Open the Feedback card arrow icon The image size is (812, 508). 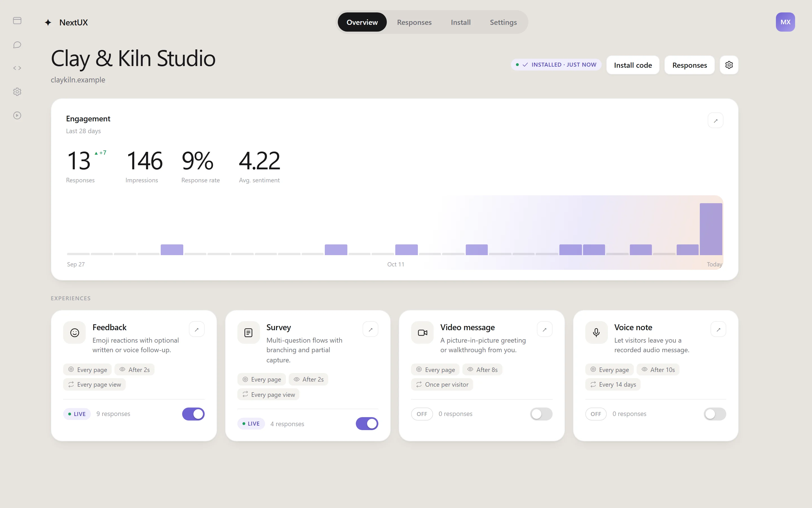pos(197,329)
